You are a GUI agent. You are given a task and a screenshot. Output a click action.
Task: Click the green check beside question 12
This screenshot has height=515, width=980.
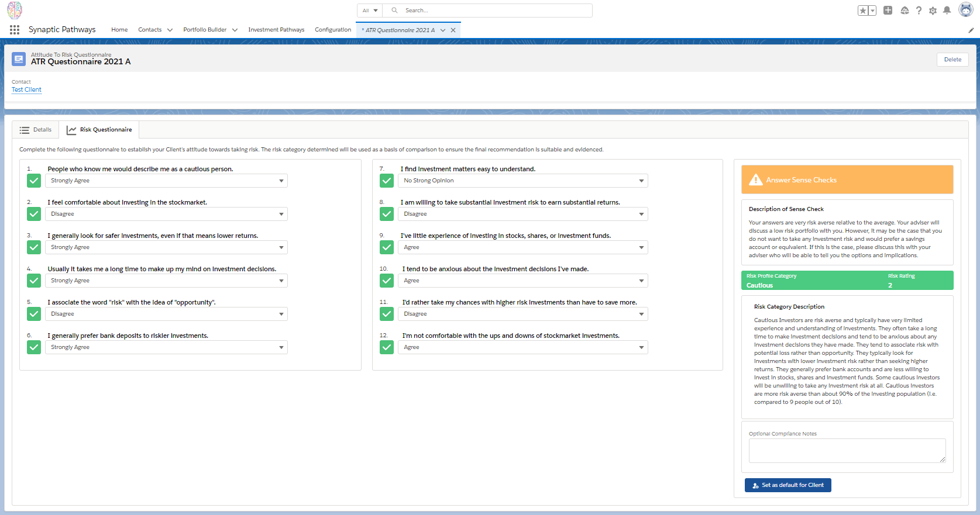point(387,347)
